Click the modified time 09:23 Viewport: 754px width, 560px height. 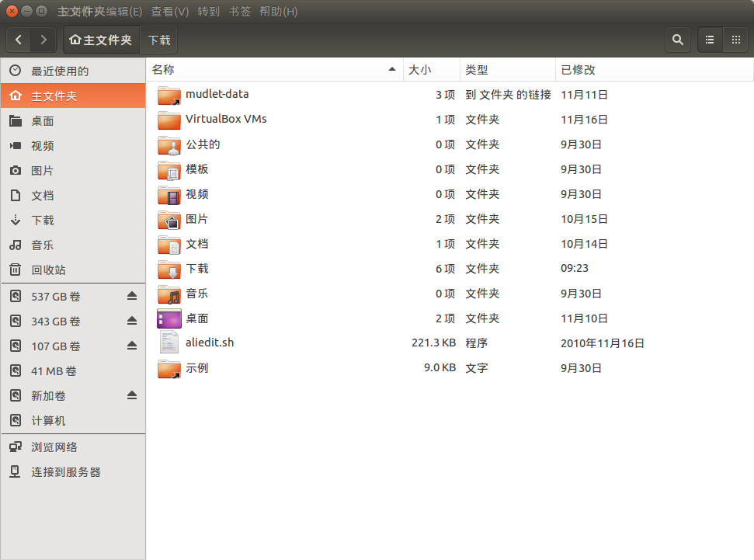point(574,268)
